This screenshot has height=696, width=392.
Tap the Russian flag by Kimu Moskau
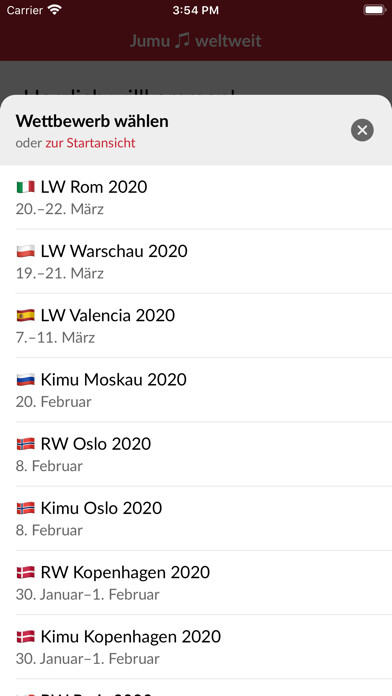pyautogui.click(x=26, y=380)
